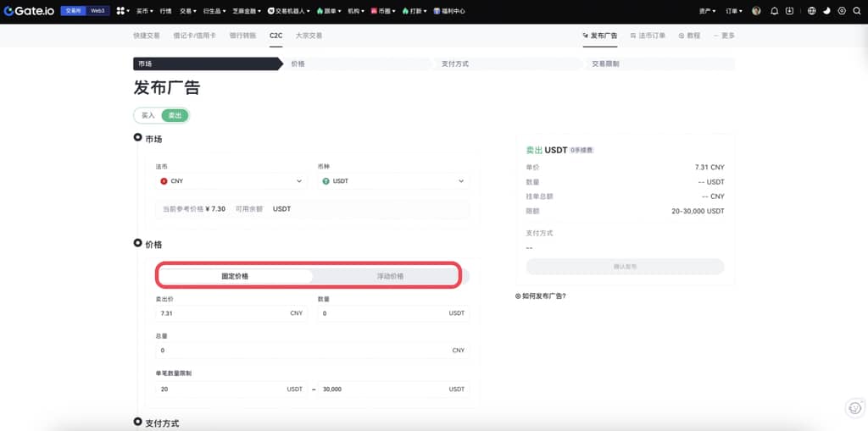Switch to 浮动价格 floating price
The image size is (868, 431).
[x=390, y=276]
